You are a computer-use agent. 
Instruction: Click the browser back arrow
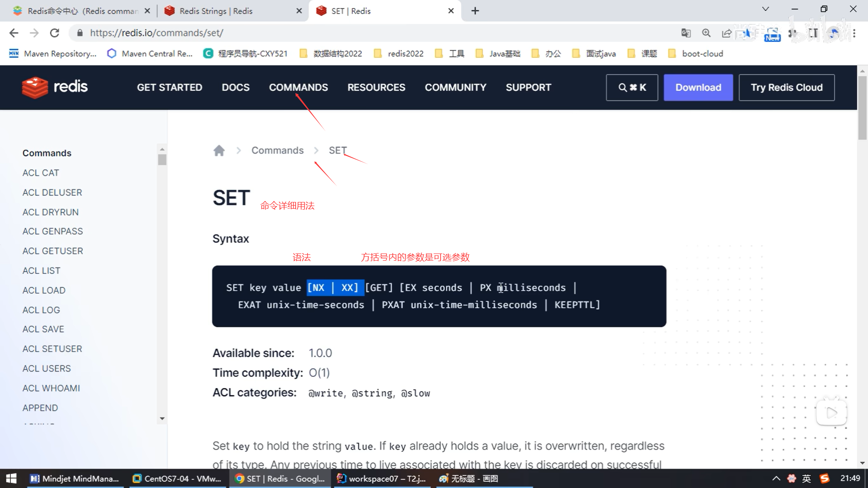click(14, 33)
